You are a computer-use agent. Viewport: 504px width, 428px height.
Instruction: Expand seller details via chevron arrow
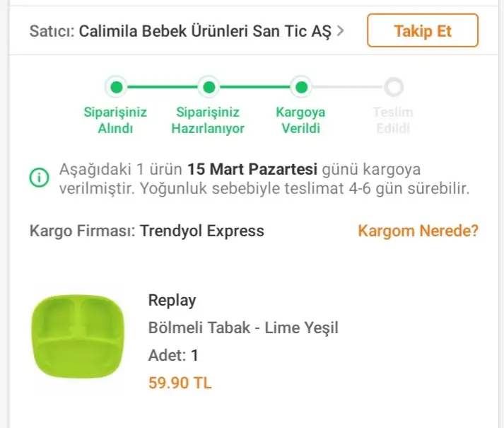pyautogui.click(x=341, y=31)
